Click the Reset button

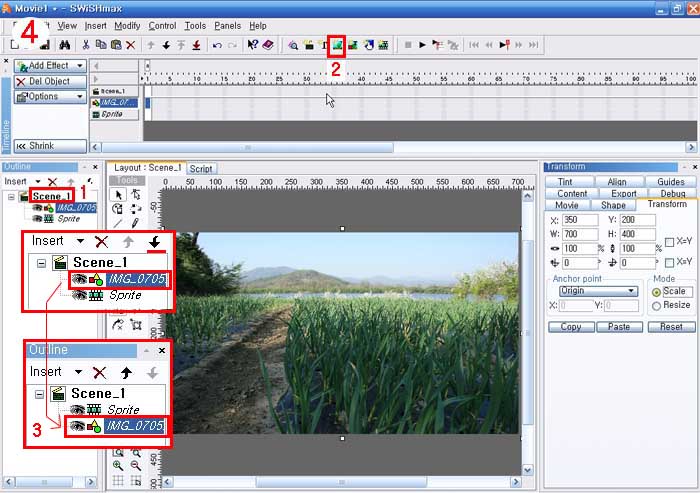(x=671, y=327)
